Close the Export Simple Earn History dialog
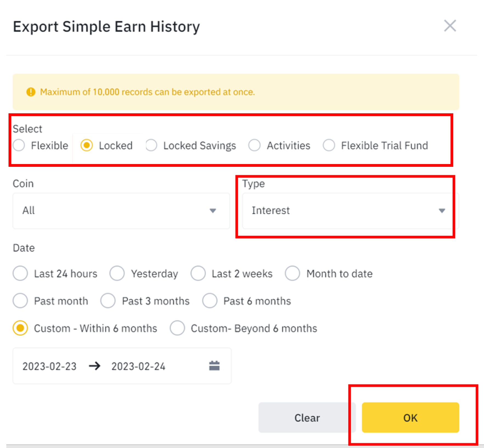The height and width of the screenshot is (448, 484). pos(450,26)
